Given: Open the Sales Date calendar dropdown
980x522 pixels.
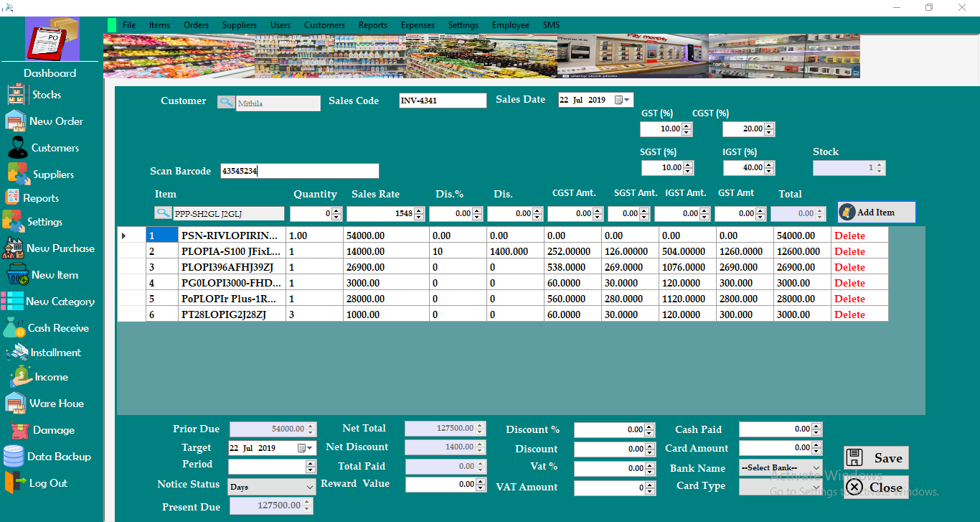Looking at the screenshot, I should coord(626,100).
